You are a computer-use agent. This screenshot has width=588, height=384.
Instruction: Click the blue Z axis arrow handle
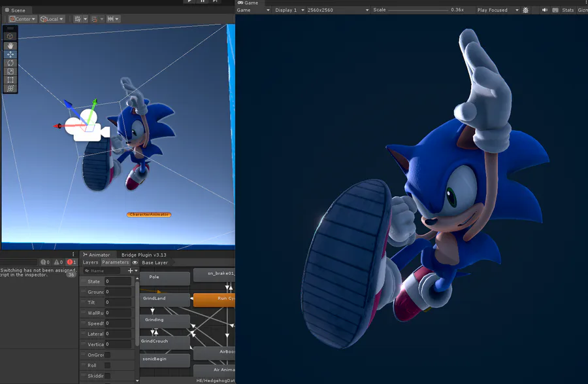point(67,103)
